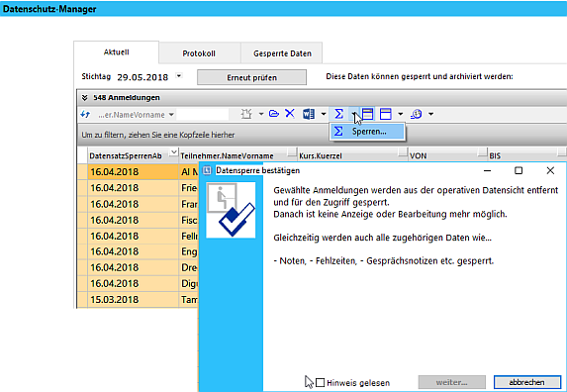Image resolution: width=567 pixels, height=392 pixels.
Task: Click the Datensperre dialog title bar icon
Action: [207, 170]
